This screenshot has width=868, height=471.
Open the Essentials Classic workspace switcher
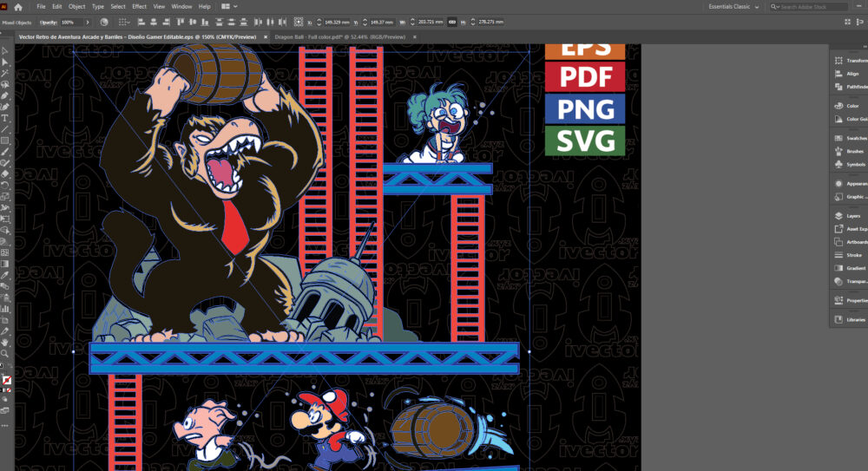point(733,7)
